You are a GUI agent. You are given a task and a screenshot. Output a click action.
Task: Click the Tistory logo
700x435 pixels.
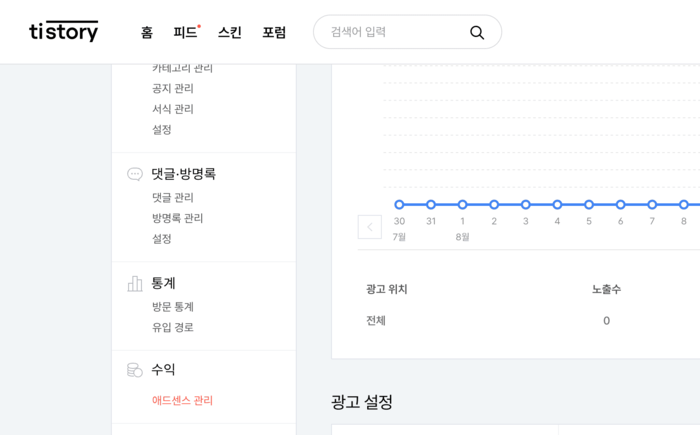coord(64,32)
